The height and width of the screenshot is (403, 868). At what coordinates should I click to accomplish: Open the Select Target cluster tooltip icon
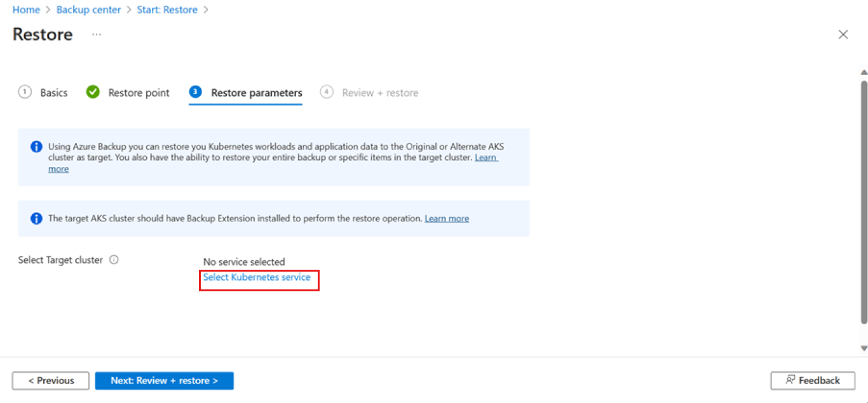click(x=114, y=259)
